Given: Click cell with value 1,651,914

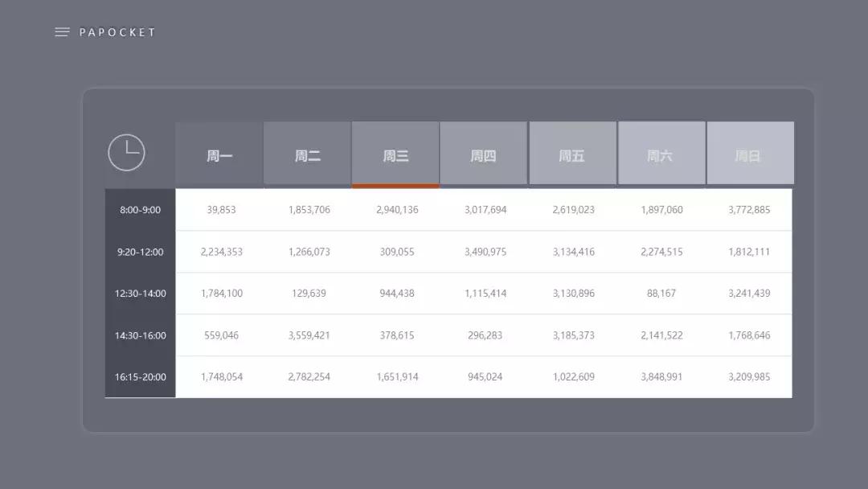Looking at the screenshot, I should (397, 377).
